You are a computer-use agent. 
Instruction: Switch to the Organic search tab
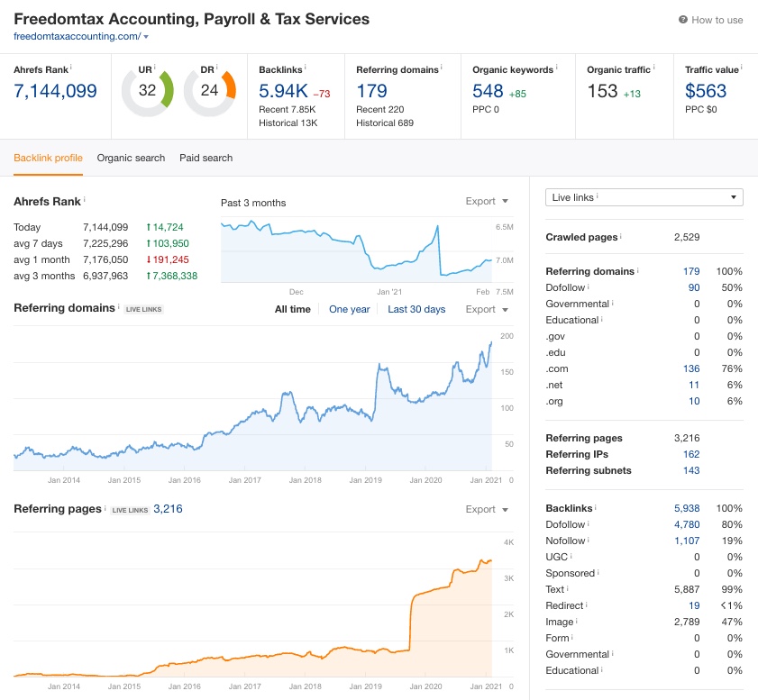coord(131,158)
